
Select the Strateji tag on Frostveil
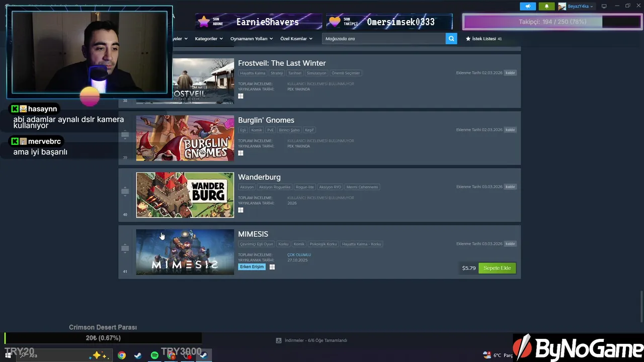click(277, 73)
